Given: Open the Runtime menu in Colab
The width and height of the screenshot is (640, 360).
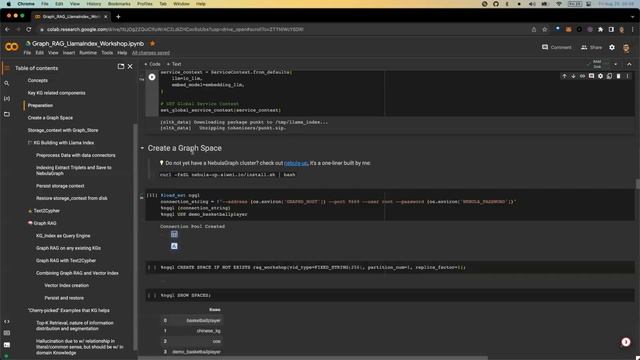Looking at the screenshot, I should coord(88,53).
